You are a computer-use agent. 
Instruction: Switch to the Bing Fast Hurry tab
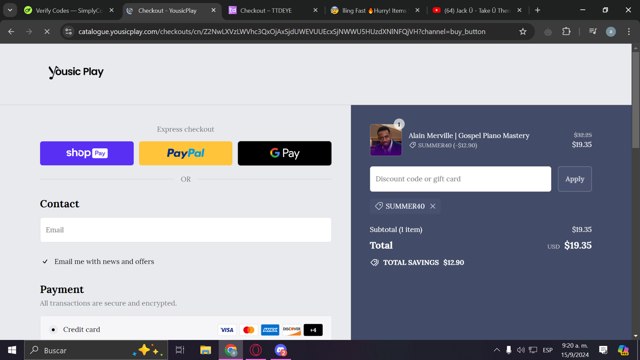[375, 11]
